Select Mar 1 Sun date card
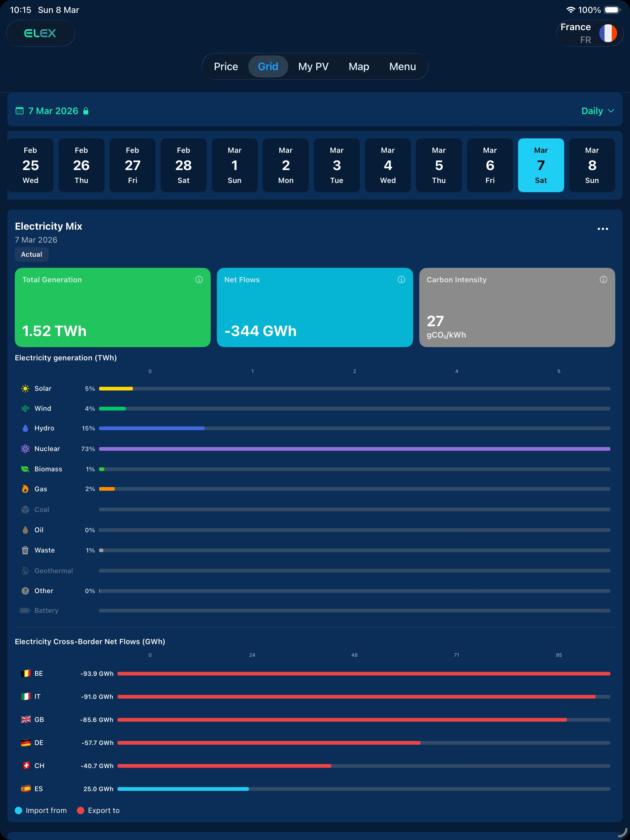 coord(234,165)
